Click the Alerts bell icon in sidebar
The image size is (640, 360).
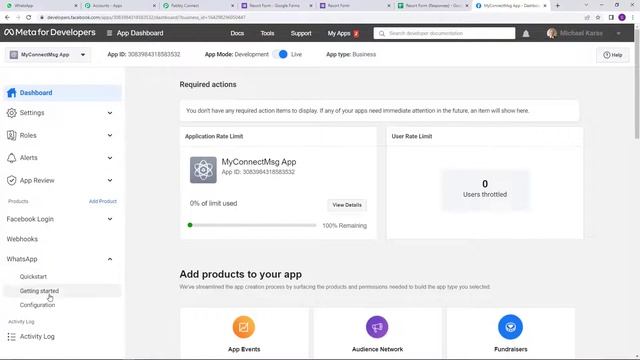(11, 158)
